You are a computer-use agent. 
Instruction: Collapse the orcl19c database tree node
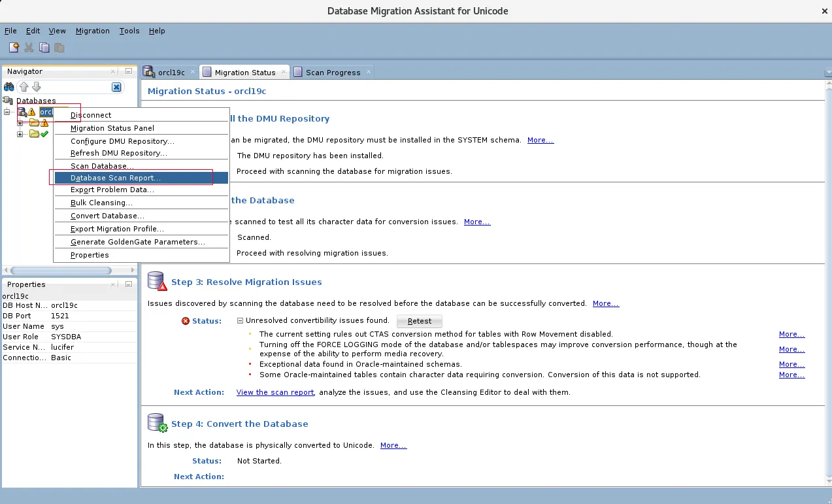6,112
